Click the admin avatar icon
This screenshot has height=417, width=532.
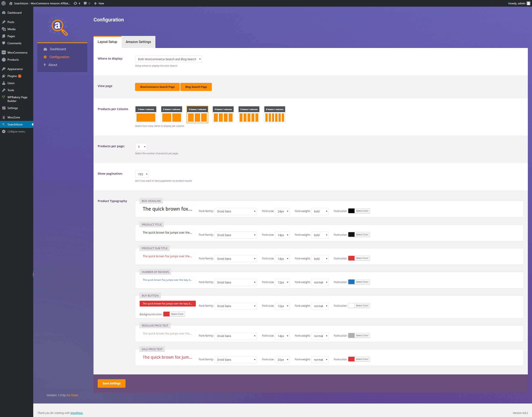[x=528, y=3]
